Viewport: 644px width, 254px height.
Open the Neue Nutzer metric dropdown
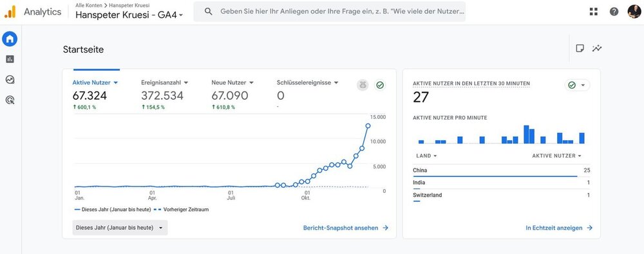click(232, 82)
